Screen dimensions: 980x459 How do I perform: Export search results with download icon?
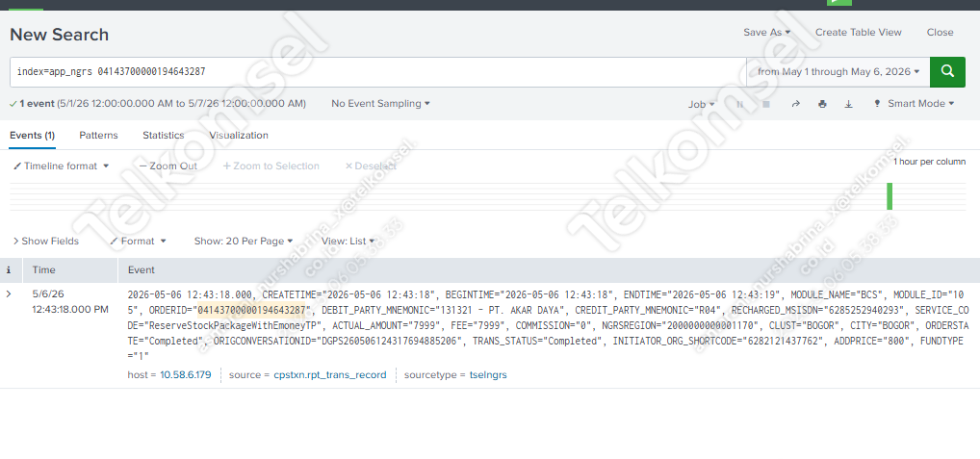[x=849, y=104]
